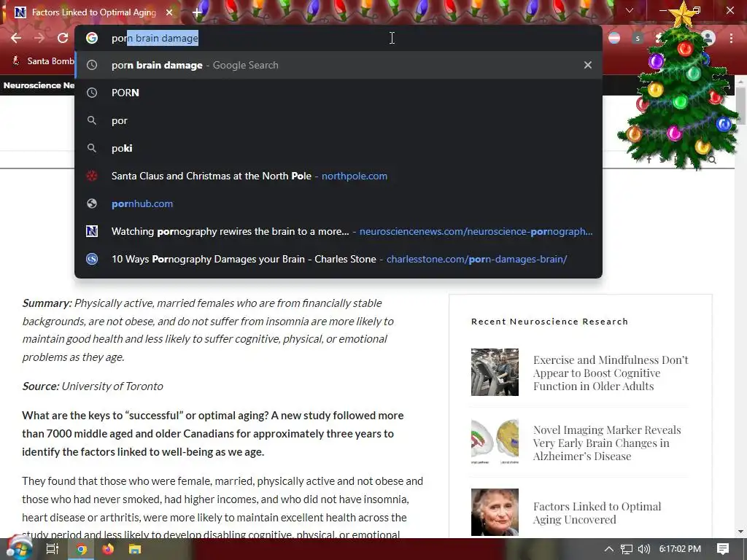Launch Firefox from the taskbar
This screenshot has height=560, width=747.
point(108,550)
